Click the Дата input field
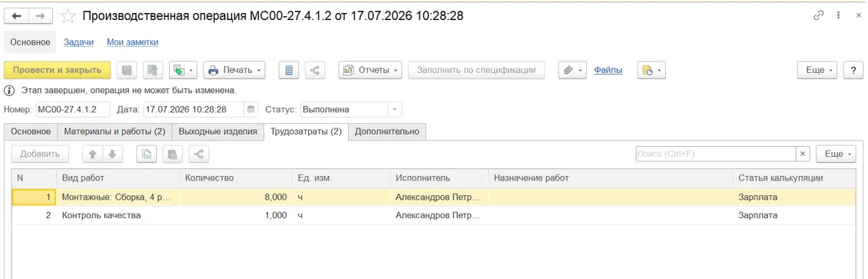868x279 pixels. coord(194,110)
